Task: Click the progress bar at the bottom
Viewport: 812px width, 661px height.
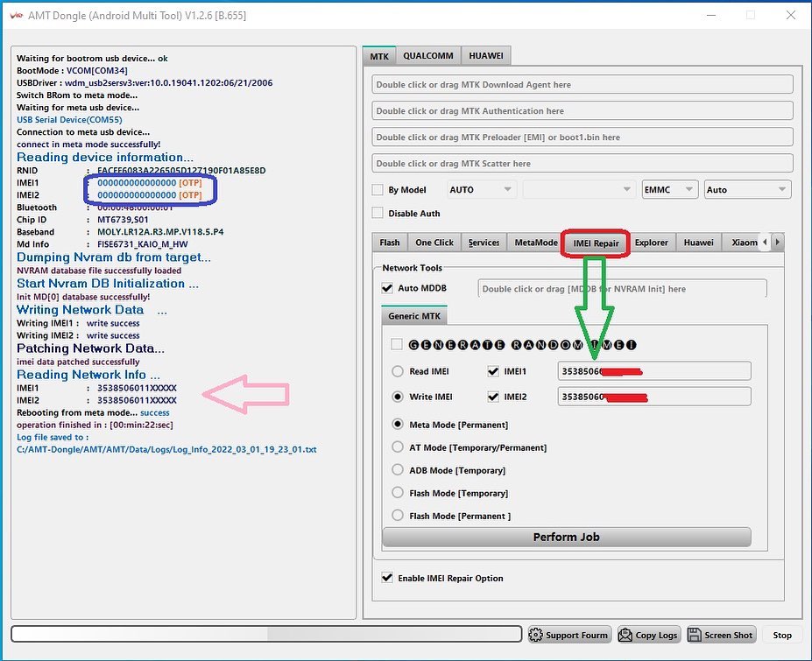Action: tap(266, 634)
